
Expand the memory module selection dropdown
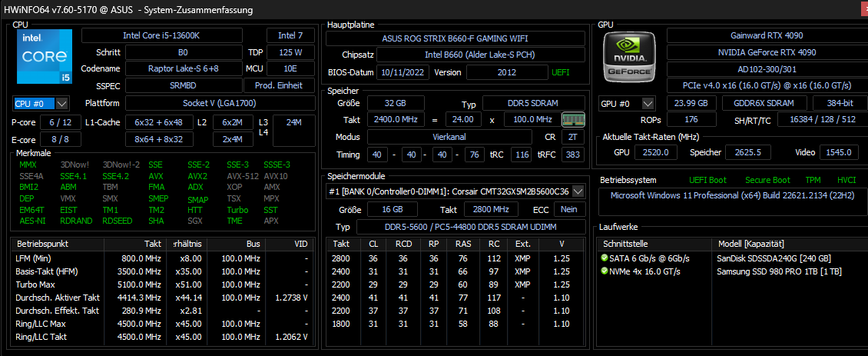tap(578, 192)
